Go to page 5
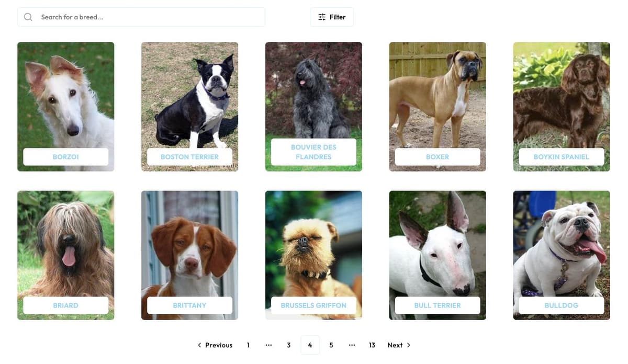This screenshot has width=628, height=364. [331, 345]
